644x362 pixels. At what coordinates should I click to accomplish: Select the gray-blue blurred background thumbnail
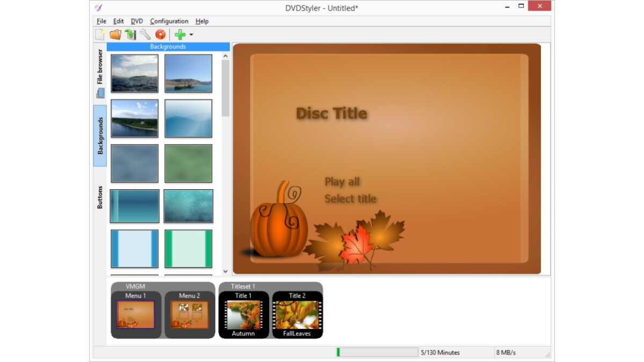pos(135,164)
